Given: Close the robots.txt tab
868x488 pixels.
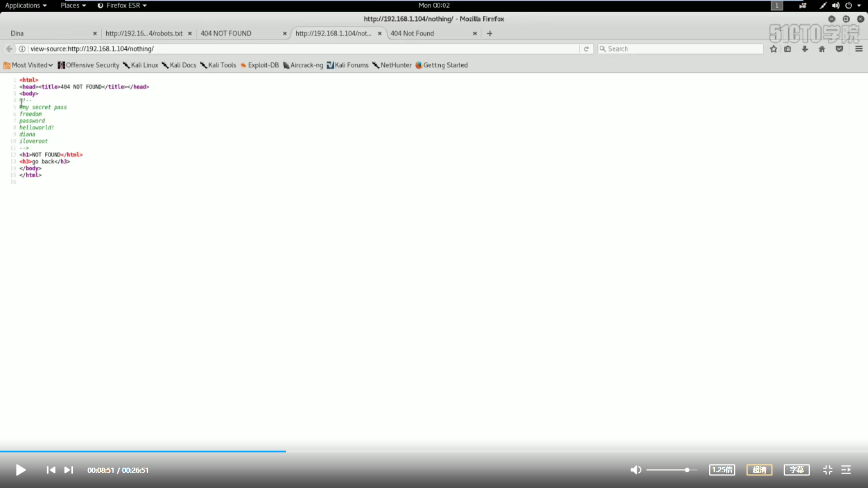Looking at the screenshot, I should (x=190, y=33).
